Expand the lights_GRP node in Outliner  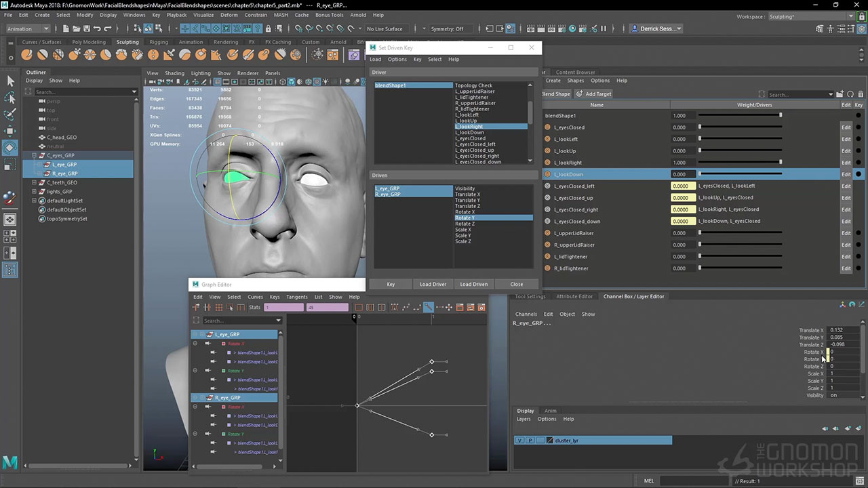click(x=34, y=192)
